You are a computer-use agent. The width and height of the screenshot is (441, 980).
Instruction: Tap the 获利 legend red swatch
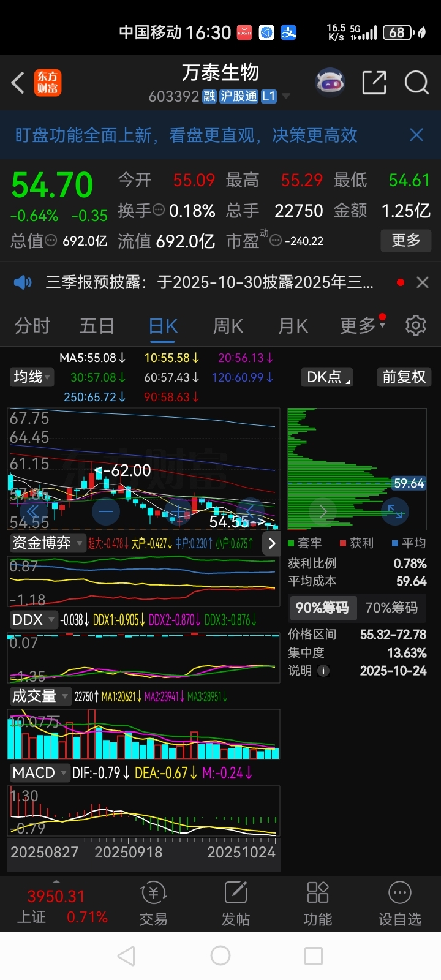pos(344,543)
